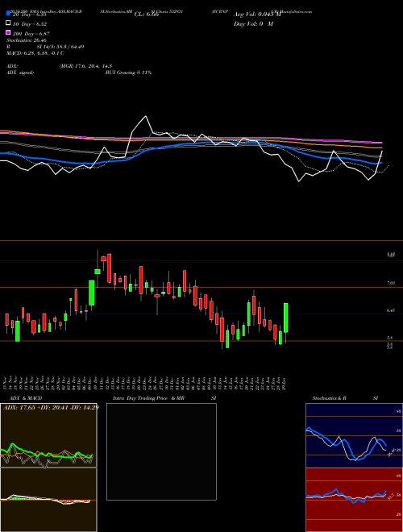Image resolution: width=403 pixels, height=532 pixels.
Task: Click the blue 20 Day legend swatch
Action: (8, 14)
